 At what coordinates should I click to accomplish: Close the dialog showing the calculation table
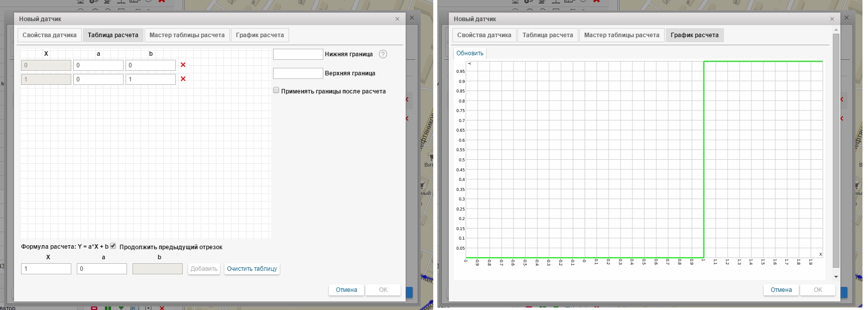pyautogui.click(x=397, y=19)
